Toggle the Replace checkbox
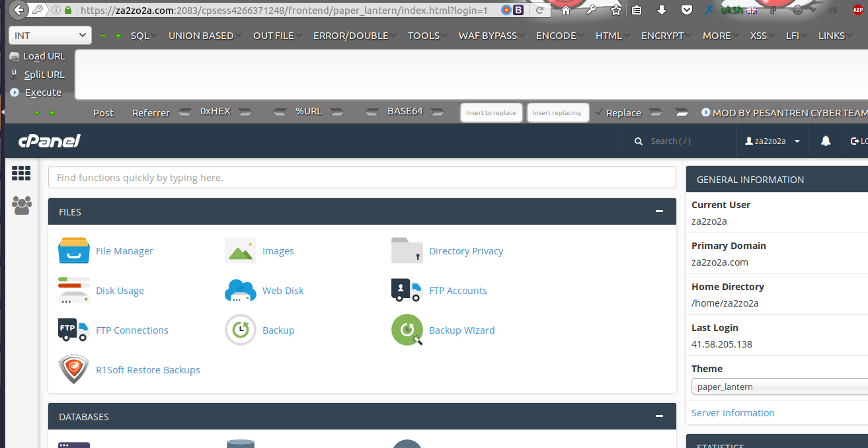 [x=618, y=113]
